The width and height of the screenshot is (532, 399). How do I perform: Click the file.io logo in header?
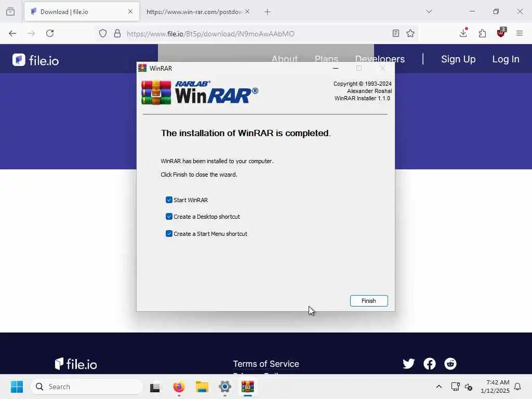(x=36, y=60)
